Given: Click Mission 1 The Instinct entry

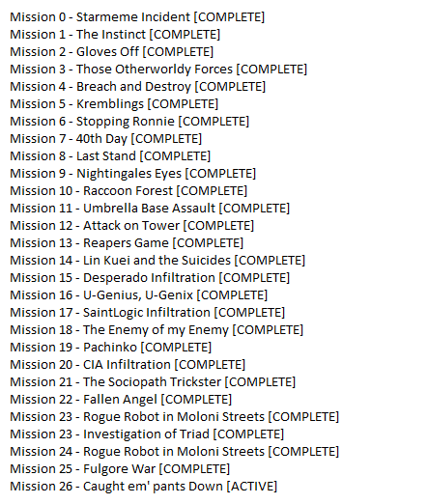Looking at the screenshot, I should (x=115, y=35).
